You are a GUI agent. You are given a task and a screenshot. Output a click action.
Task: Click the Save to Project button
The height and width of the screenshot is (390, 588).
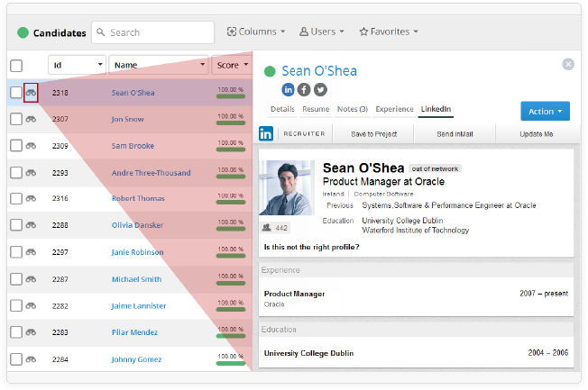(372, 133)
